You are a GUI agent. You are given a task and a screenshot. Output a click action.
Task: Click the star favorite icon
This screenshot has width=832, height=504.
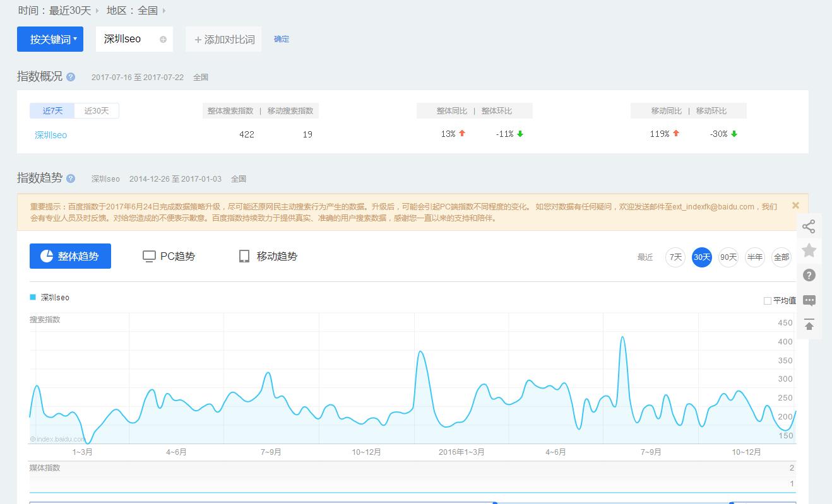point(809,250)
